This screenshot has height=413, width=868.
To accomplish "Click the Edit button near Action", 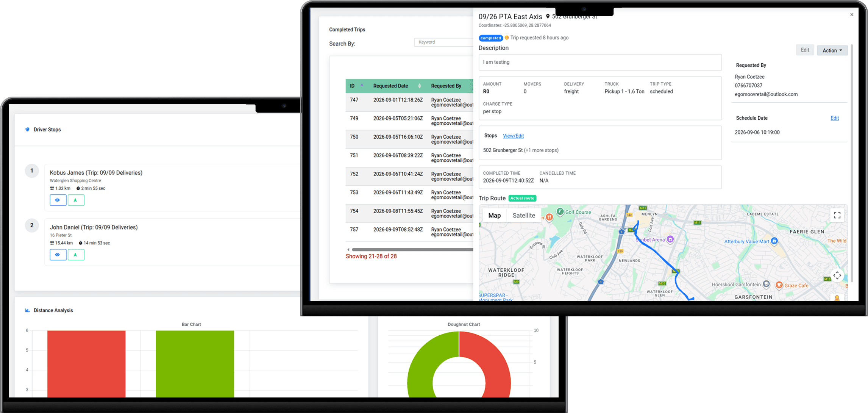I will coord(805,50).
